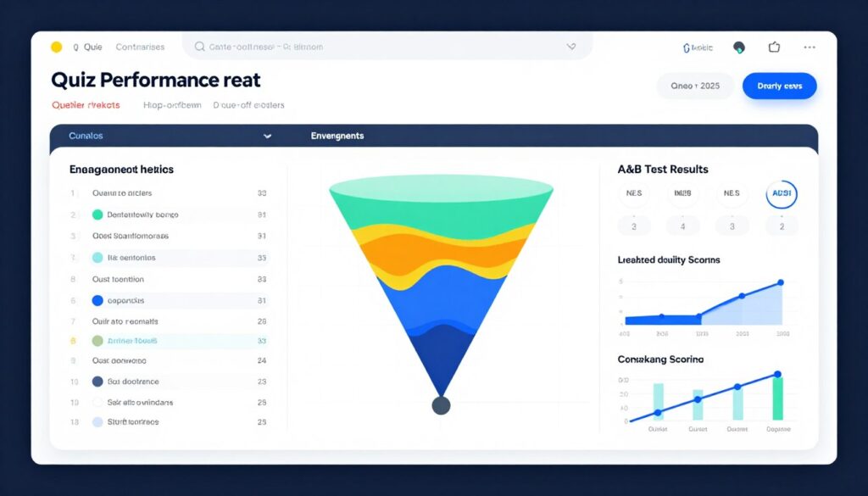Open the Qneo 2025 date selector

pos(694,86)
